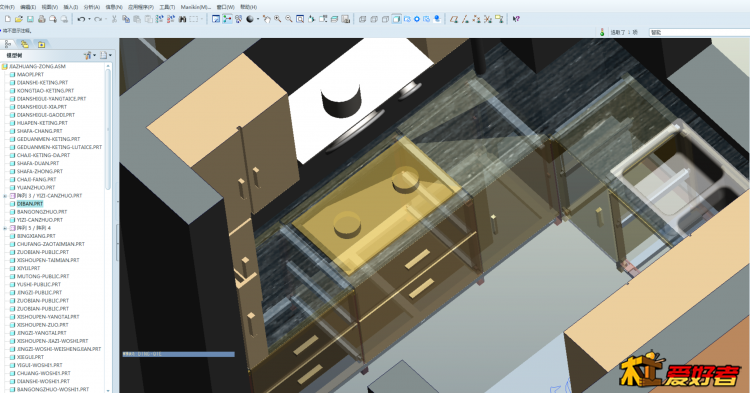
Task: Click the shaded sphere appearance icon
Action: pyautogui.click(x=250, y=19)
